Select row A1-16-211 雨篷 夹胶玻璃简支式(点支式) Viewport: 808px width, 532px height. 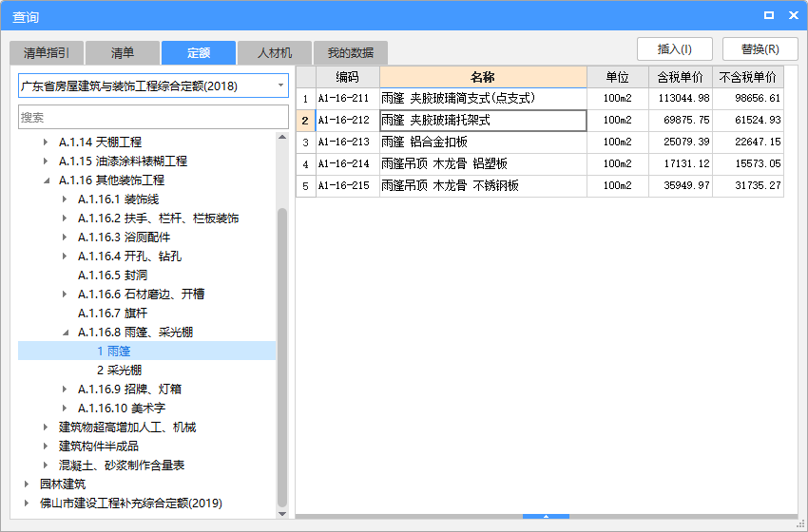(x=540, y=99)
